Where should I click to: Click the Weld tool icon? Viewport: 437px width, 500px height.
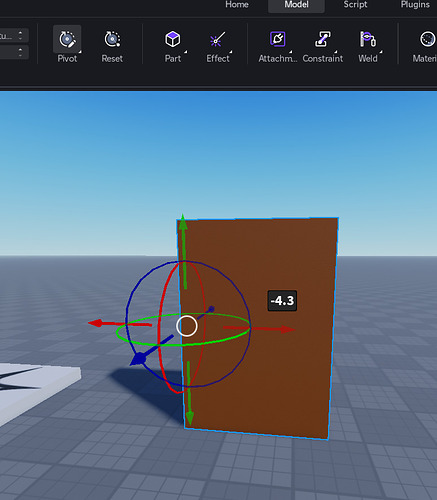point(368,39)
